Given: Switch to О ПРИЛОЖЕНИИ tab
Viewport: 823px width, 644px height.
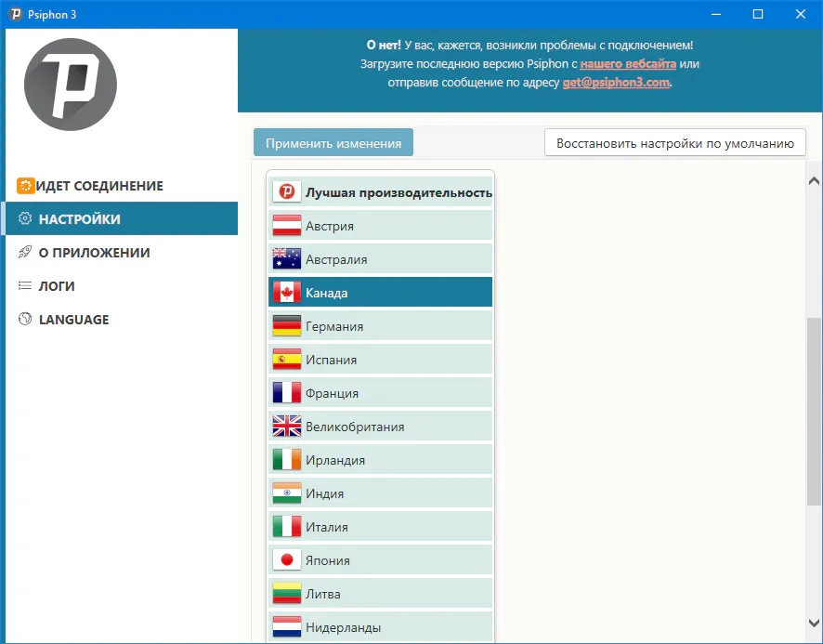Looking at the screenshot, I should click(122, 252).
